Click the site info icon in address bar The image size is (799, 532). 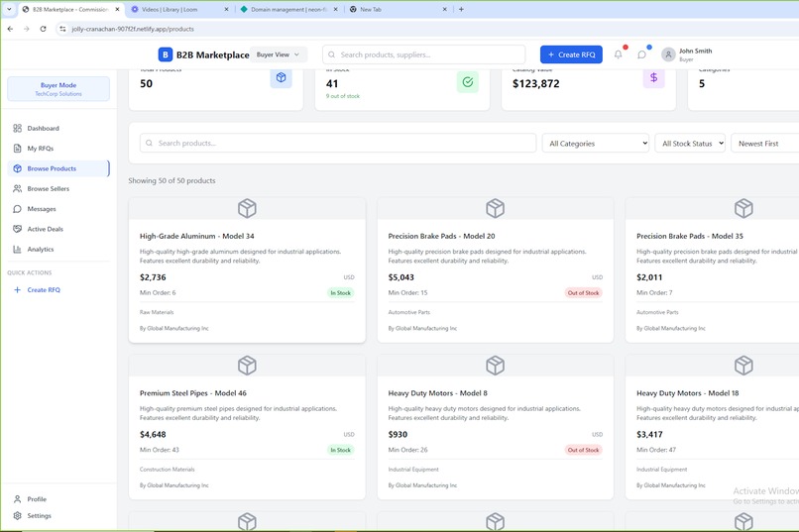tap(62, 29)
